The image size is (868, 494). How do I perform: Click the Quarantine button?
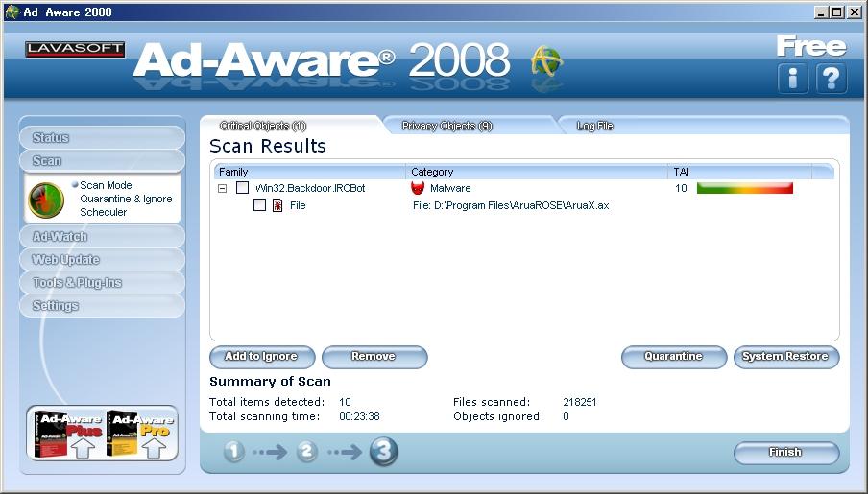pyautogui.click(x=674, y=357)
